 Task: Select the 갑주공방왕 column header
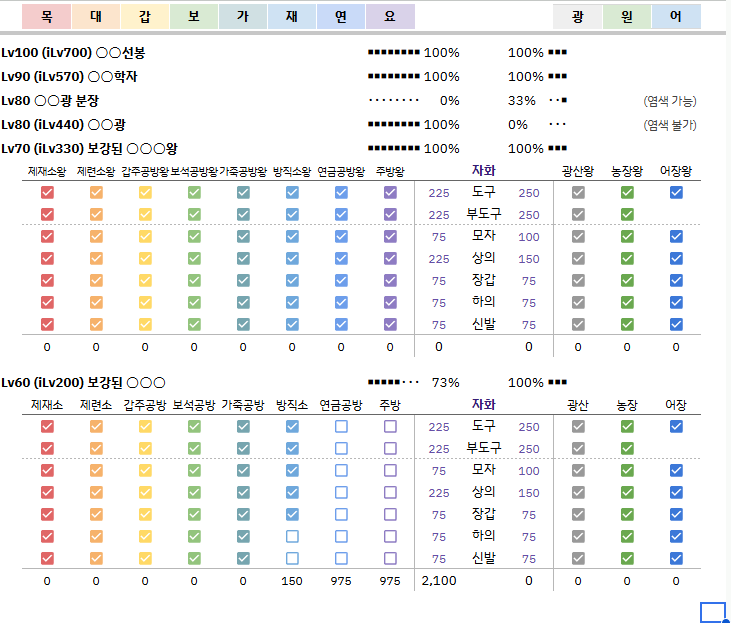tap(145, 172)
